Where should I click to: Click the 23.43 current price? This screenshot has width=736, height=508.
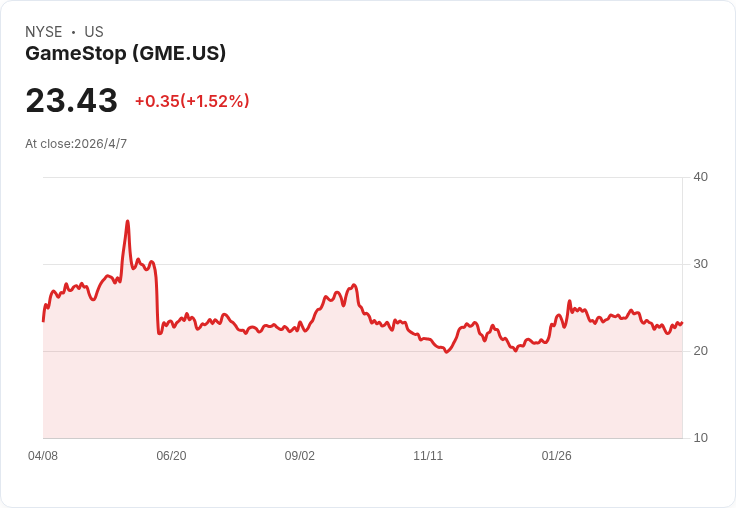[71, 100]
